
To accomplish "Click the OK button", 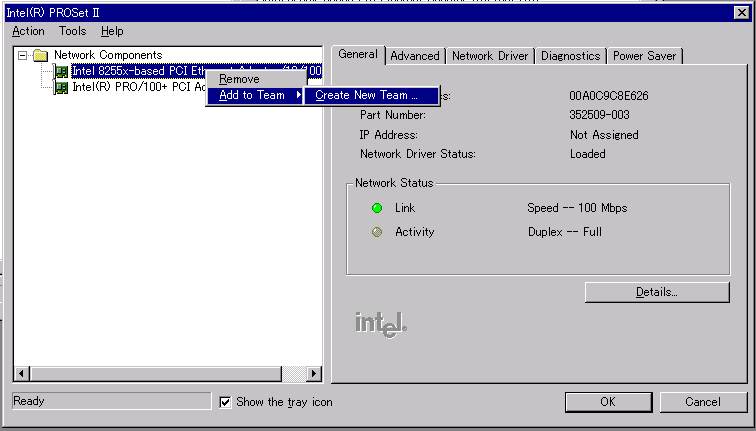I will coord(607,402).
